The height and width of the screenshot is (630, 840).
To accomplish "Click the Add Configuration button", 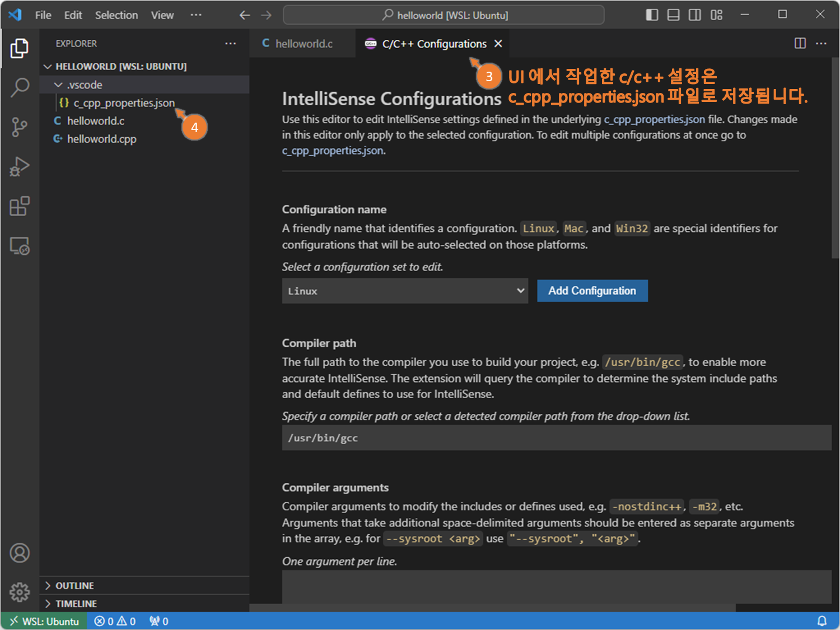I will [592, 291].
